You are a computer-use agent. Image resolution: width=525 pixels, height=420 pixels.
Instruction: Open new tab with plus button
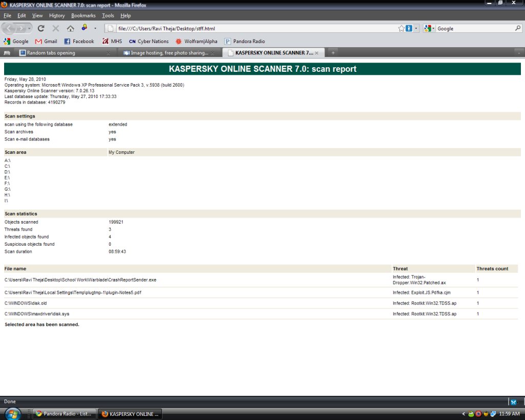tap(333, 53)
